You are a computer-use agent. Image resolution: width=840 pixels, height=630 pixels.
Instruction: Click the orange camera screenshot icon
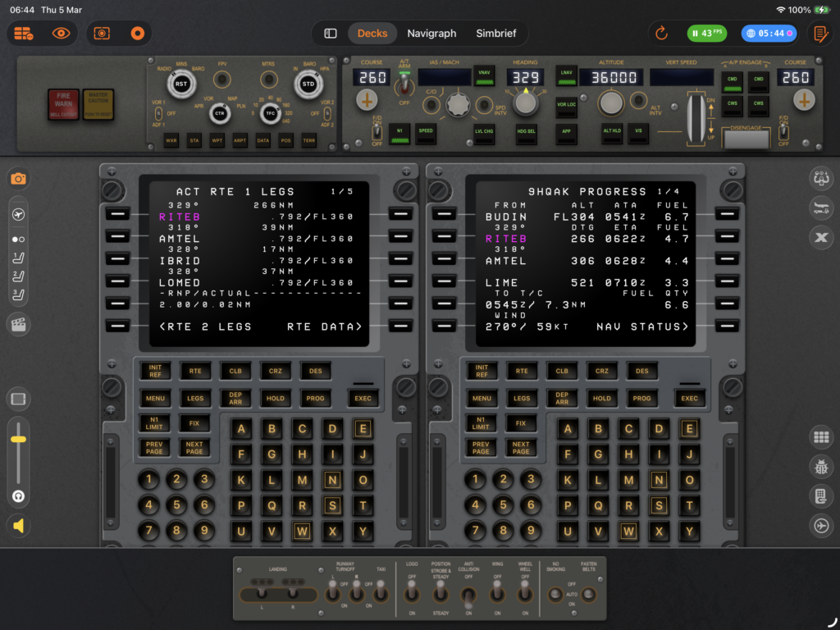[18, 178]
